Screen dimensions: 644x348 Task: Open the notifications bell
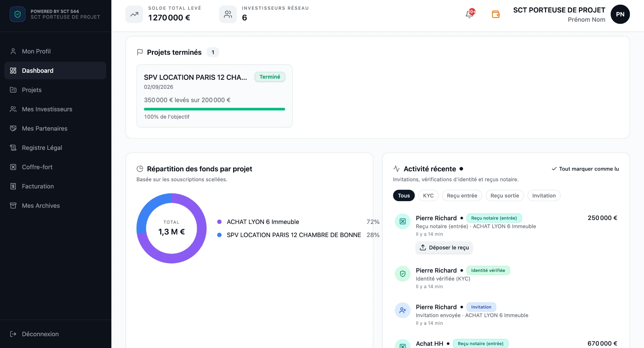tap(470, 14)
